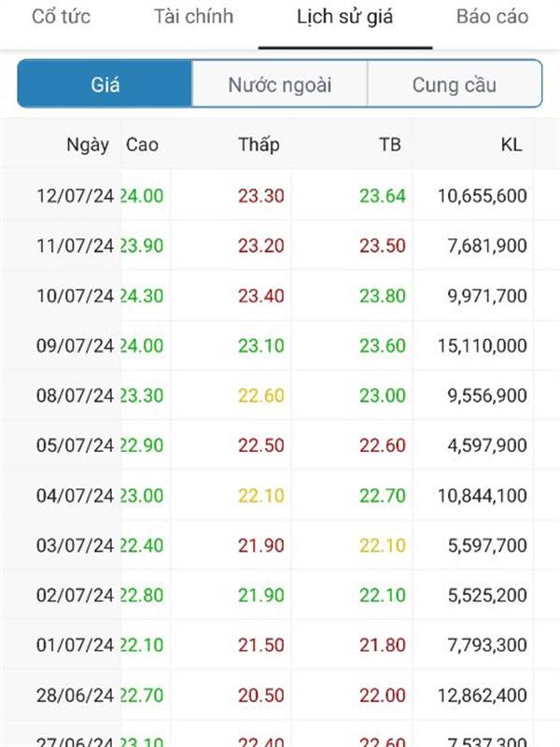This screenshot has width=560, height=747.
Task: Select the Lịch sử giá tab
Action: [345, 17]
